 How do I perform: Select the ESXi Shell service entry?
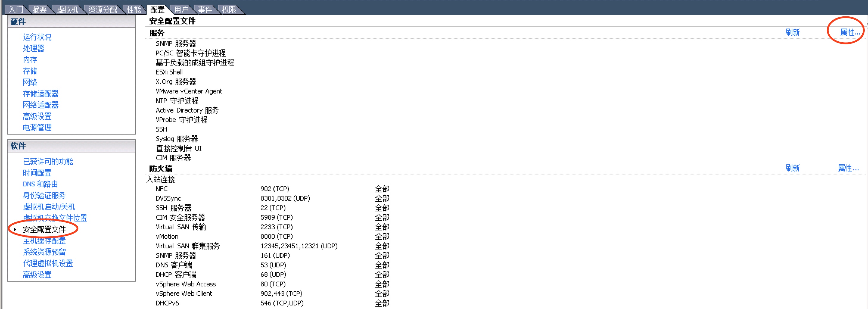click(x=169, y=72)
